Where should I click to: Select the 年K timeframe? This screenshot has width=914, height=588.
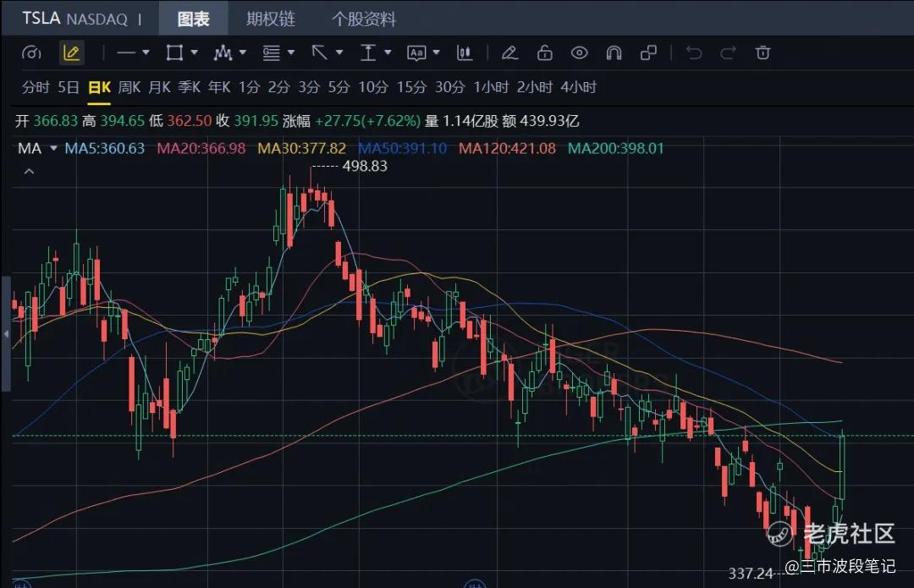point(220,87)
